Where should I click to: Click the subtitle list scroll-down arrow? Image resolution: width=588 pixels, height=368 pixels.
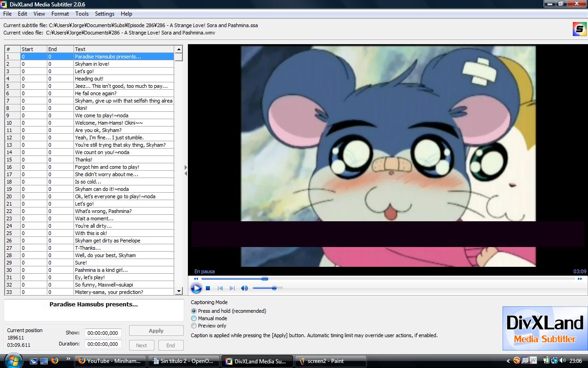coord(179,291)
